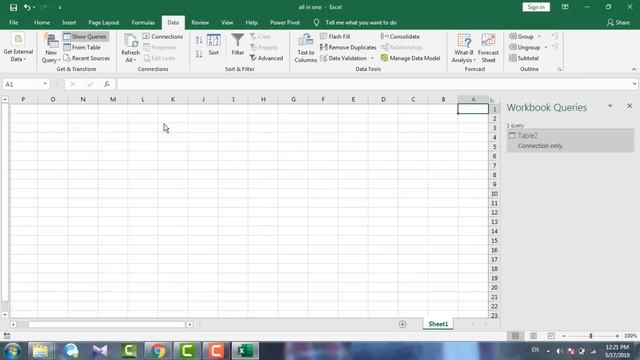Open the Sort dialog button

(213, 45)
